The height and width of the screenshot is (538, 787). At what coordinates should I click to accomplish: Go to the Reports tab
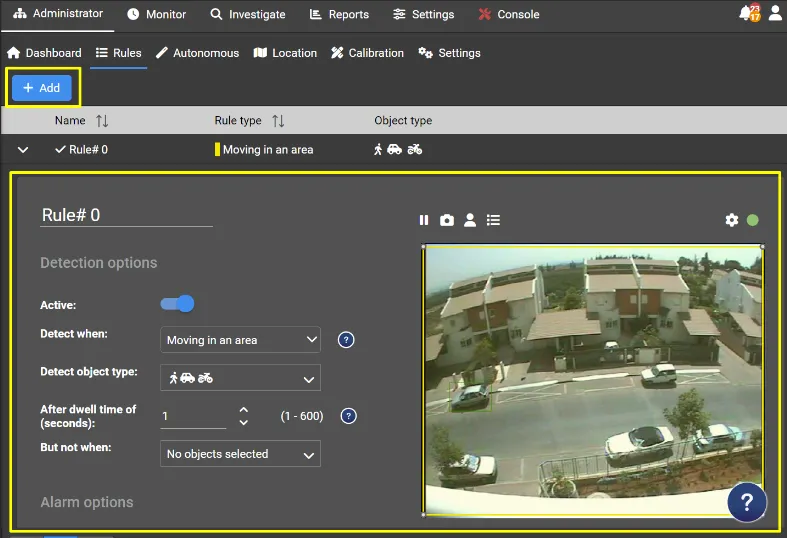click(339, 15)
